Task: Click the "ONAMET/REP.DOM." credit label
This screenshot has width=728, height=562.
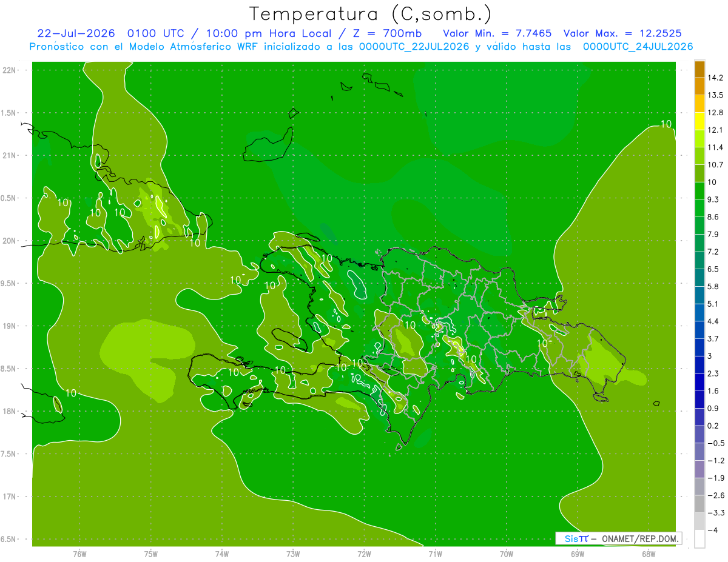Action: point(639,538)
